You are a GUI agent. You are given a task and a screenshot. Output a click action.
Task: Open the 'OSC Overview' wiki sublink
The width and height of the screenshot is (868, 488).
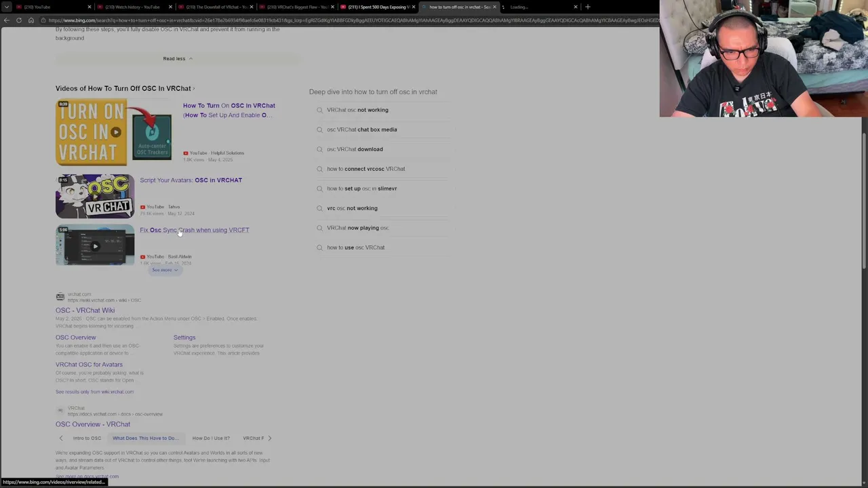pyautogui.click(x=76, y=338)
